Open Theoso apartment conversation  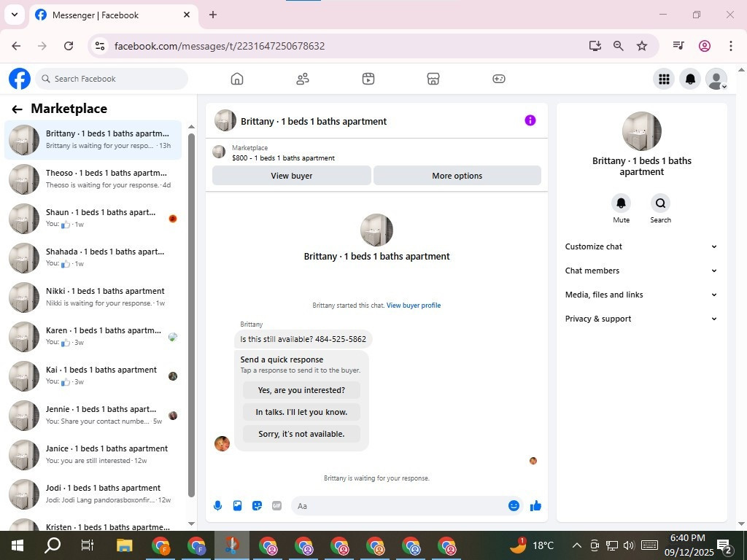93,179
